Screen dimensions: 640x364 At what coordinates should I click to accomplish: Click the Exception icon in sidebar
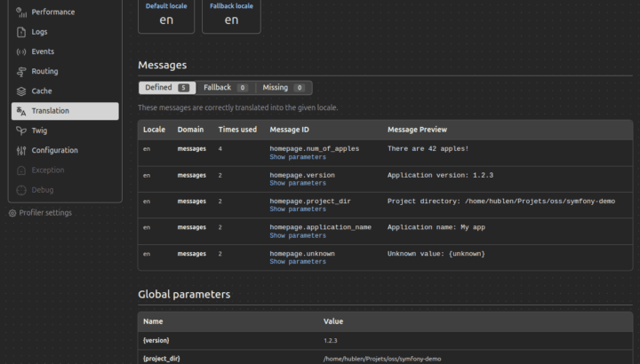(x=21, y=170)
